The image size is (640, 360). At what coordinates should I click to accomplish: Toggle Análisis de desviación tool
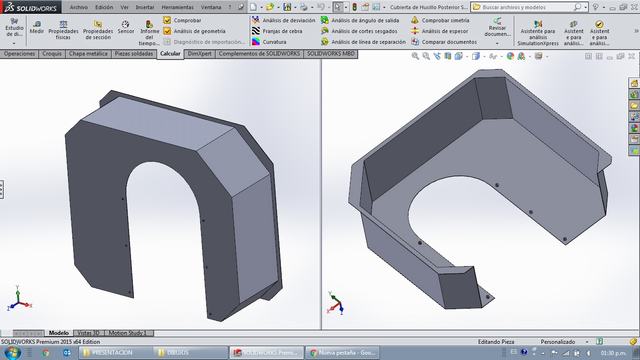(x=283, y=20)
